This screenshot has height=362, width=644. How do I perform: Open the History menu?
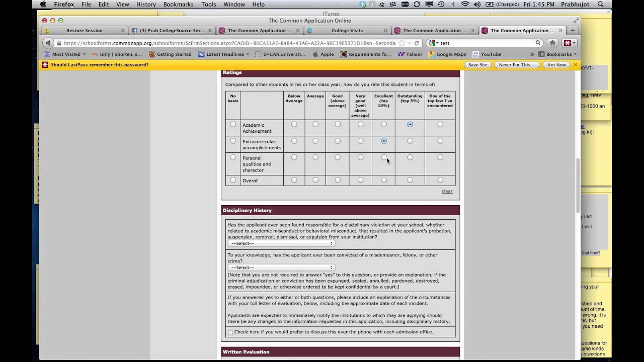click(146, 5)
